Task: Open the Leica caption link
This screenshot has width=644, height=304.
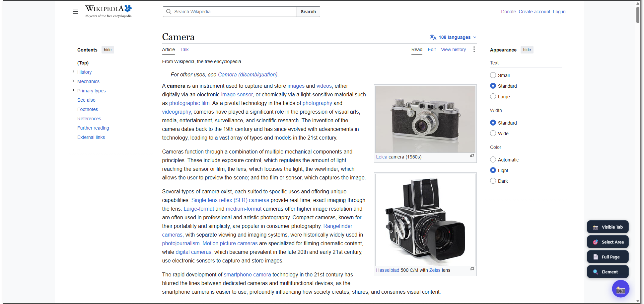Action: coord(382,157)
